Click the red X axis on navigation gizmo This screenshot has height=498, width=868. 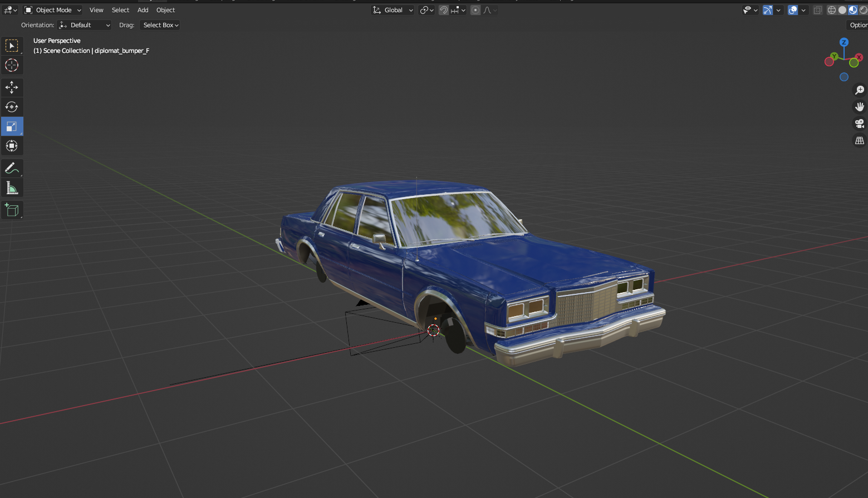pyautogui.click(x=859, y=57)
